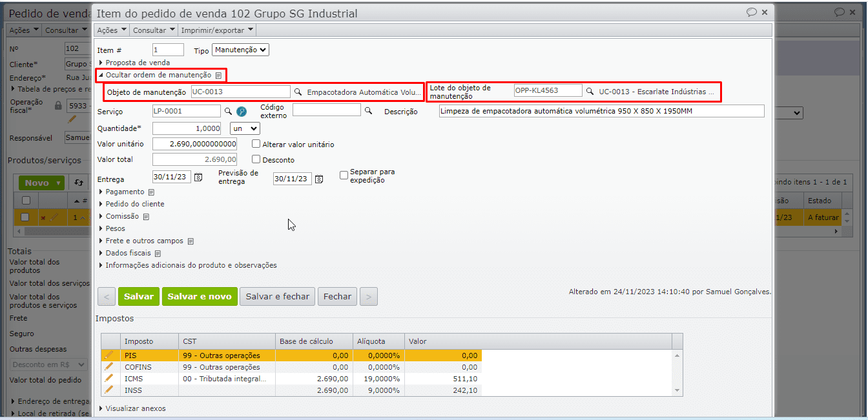Search for a maintenance object with the magnifier
This screenshot has width=868, height=420.
298,92
